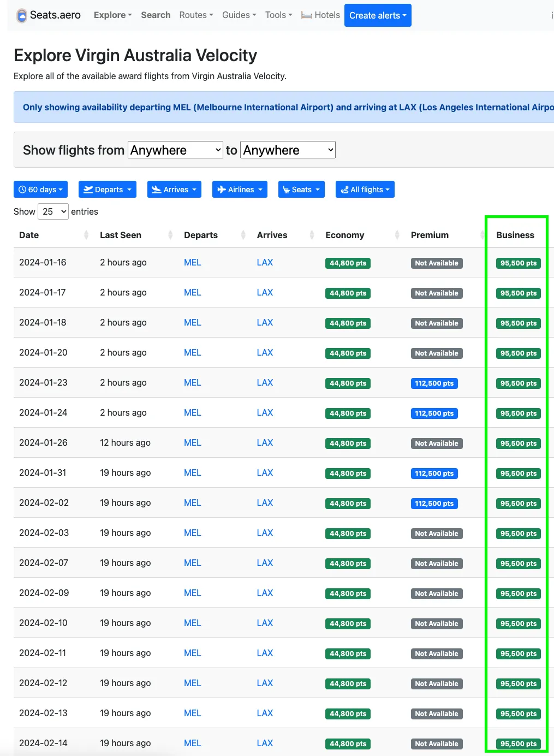
Task: Open the Airlines filter dropdown
Action: [240, 190]
